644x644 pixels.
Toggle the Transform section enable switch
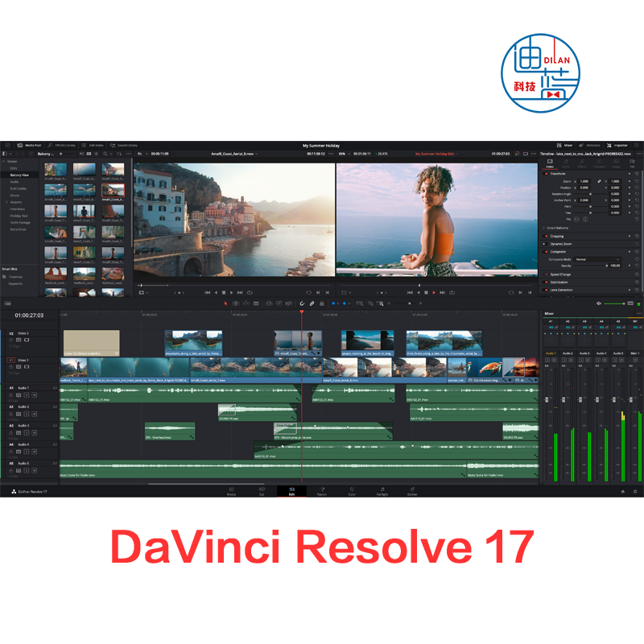(546, 174)
